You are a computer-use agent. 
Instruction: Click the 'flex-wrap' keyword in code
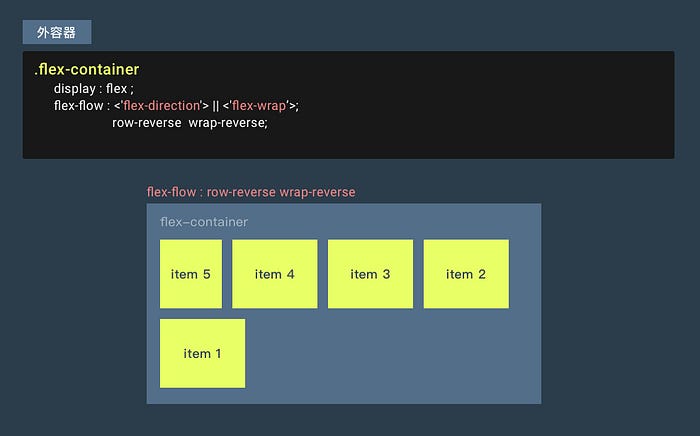click(259, 106)
